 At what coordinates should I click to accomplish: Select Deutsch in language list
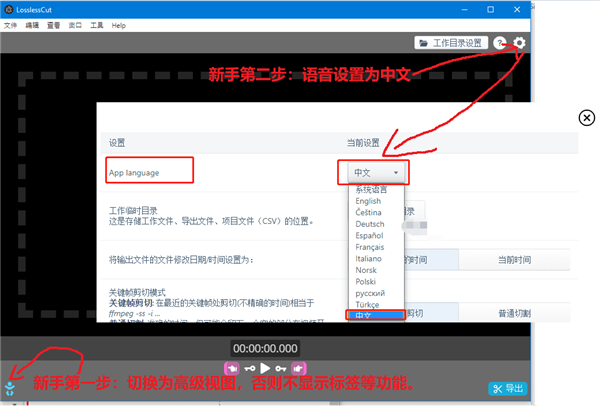370,224
